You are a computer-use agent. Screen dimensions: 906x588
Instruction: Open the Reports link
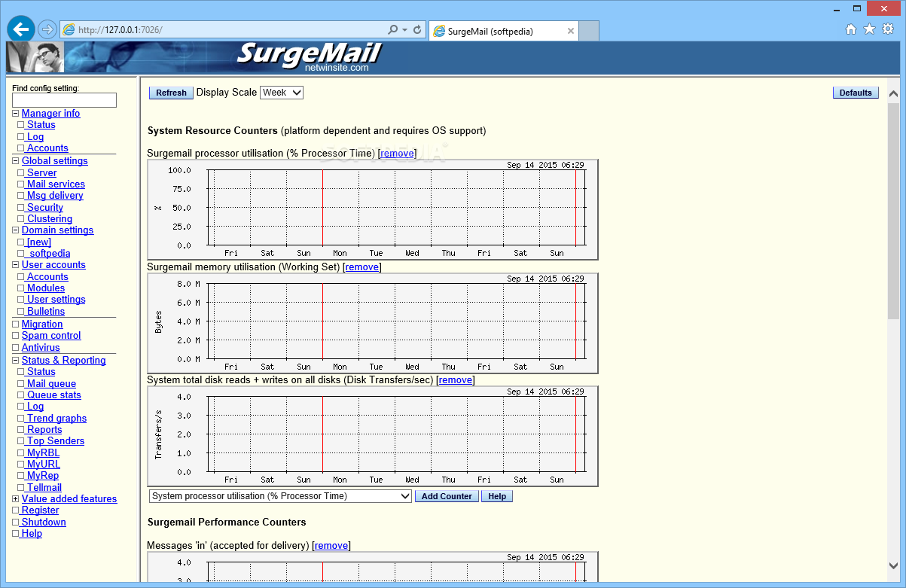[44, 430]
